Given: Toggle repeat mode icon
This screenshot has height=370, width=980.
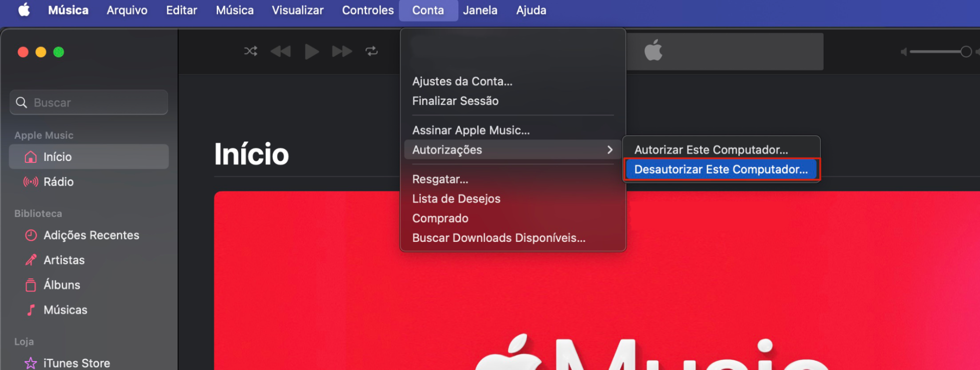Looking at the screenshot, I should [372, 51].
